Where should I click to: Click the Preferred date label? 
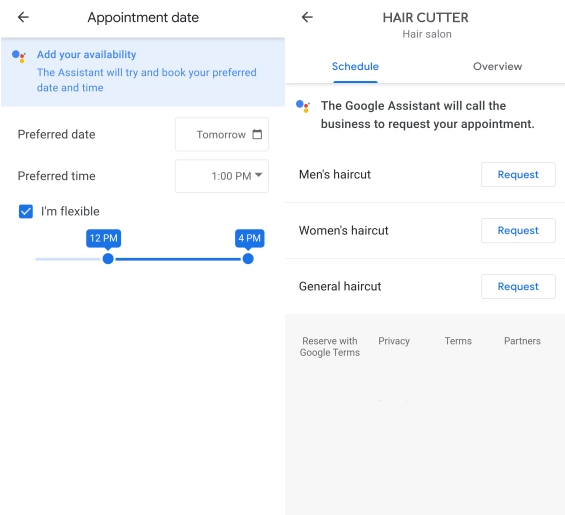[57, 134]
